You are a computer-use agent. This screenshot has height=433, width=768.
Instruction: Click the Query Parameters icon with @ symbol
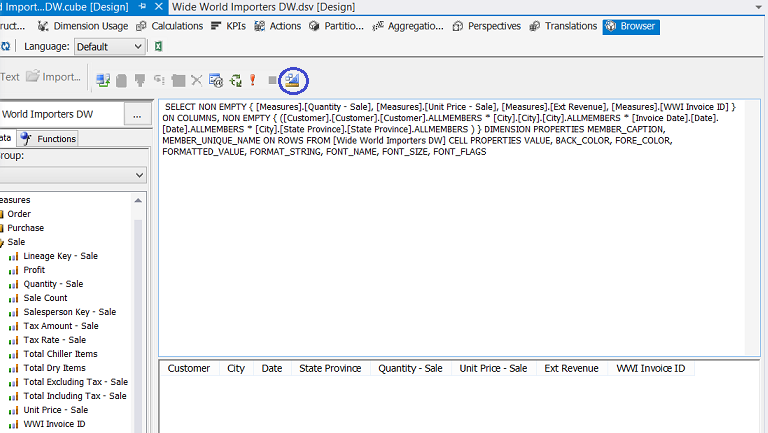[x=216, y=80]
